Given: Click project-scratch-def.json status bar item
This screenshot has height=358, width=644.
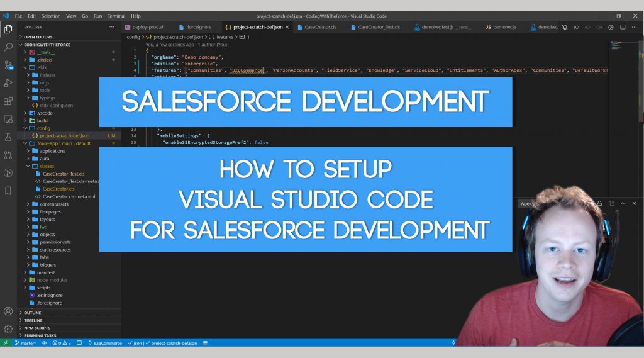Looking at the screenshot, I should [172, 343].
